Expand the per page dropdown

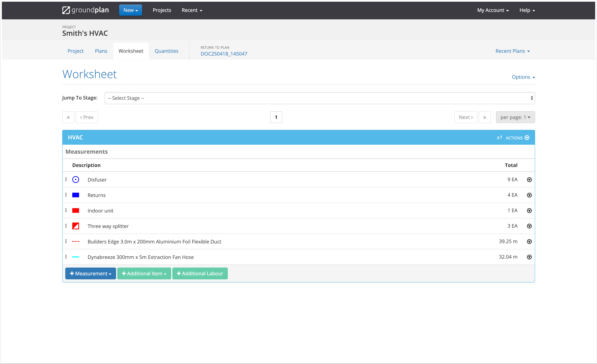(515, 117)
